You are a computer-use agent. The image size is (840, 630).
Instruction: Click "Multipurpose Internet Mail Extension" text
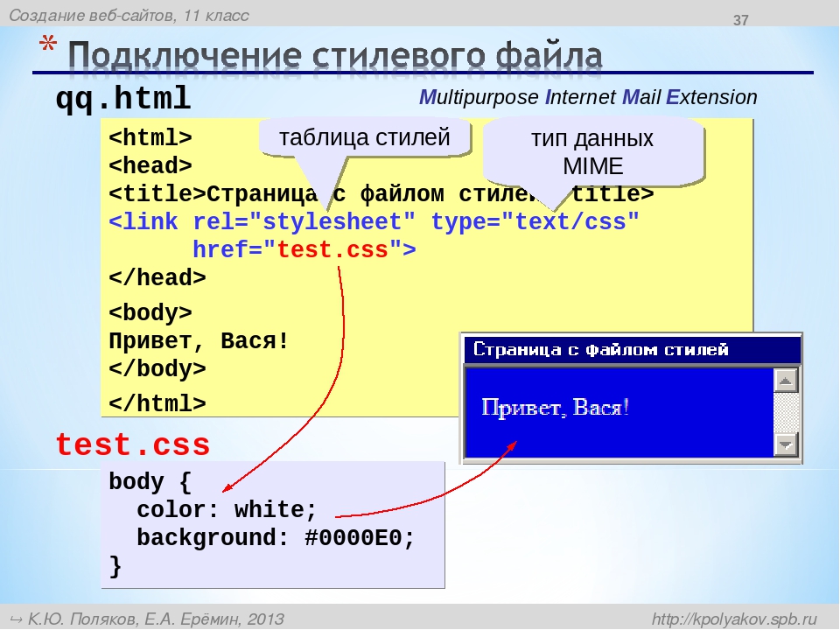pyautogui.click(x=588, y=97)
